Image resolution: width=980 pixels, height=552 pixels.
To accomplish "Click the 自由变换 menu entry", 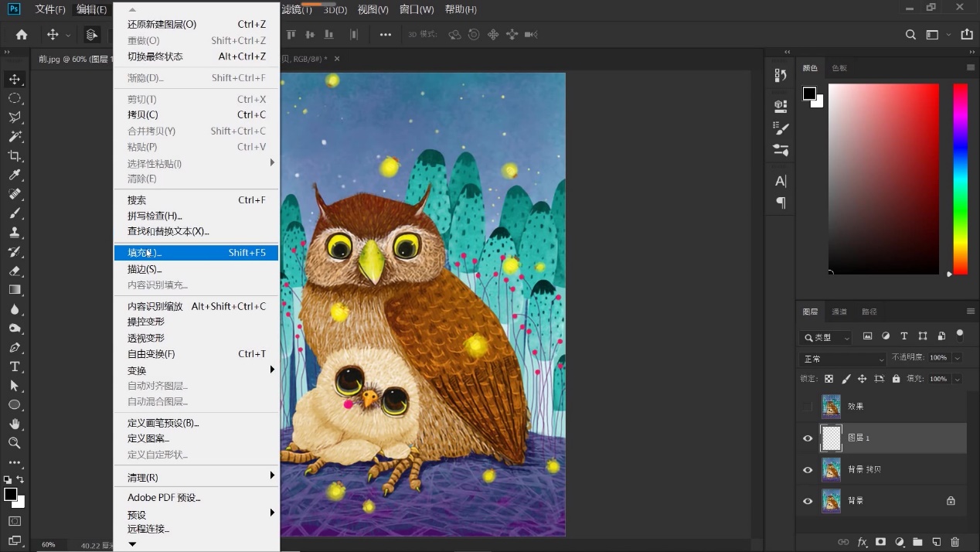I will pyautogui.click(x=151, y=354).
